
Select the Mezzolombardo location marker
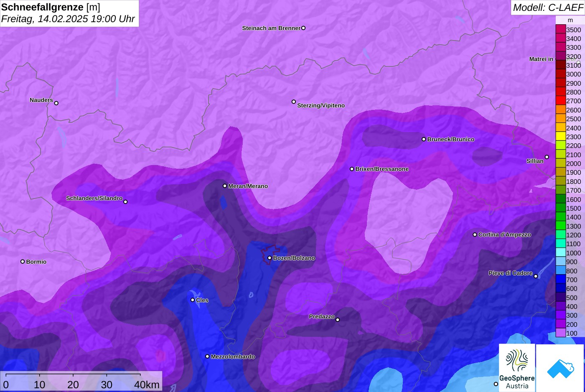[x=207, y=356]
